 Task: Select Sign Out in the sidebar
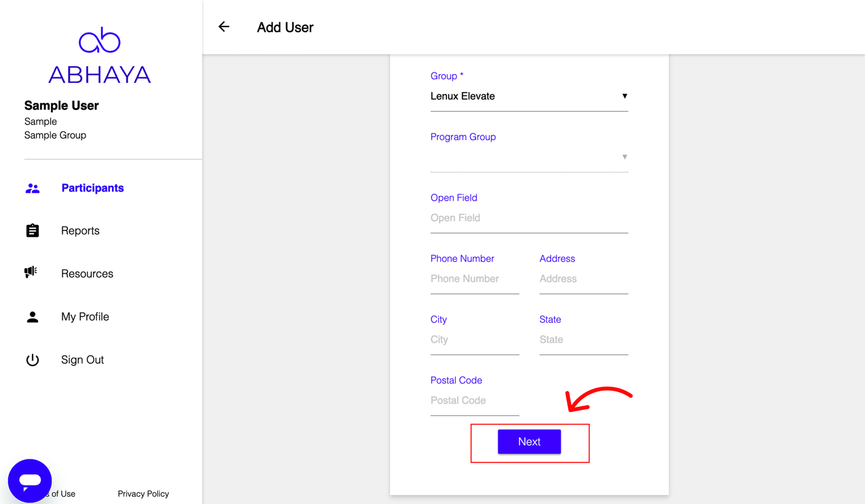coord(83,360)
